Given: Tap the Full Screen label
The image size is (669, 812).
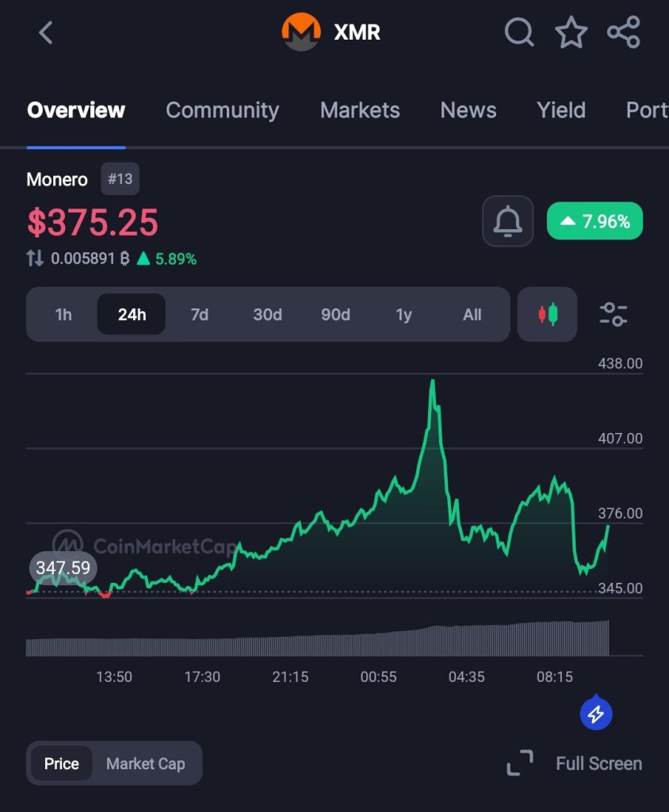Looking at the screenshot, I should [598, 764].
